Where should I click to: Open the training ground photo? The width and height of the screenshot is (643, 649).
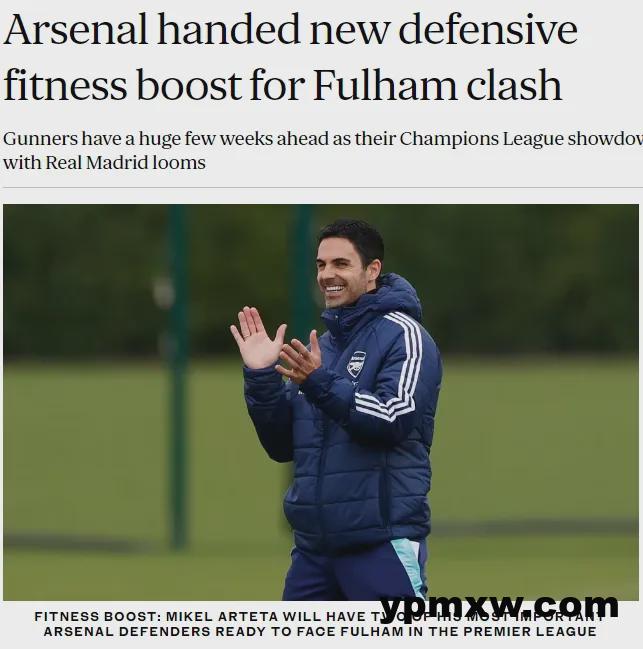(321, 402)
